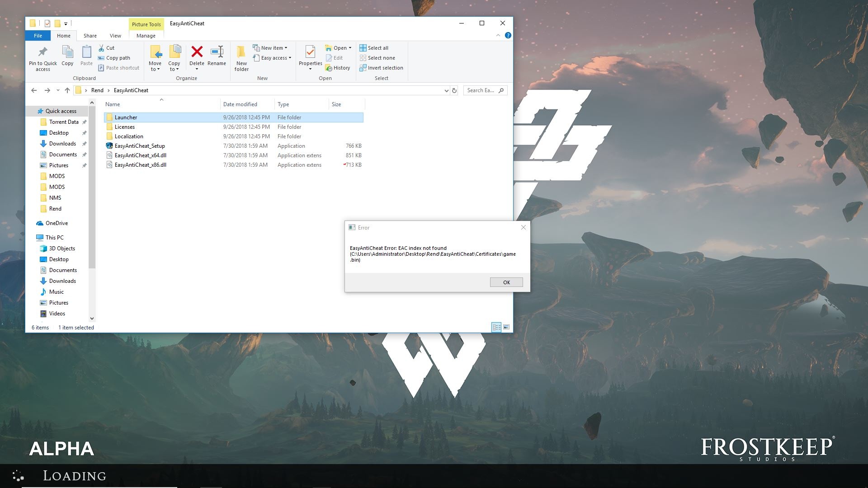868x488 pixels.
Task: Click the red Delete icon
Action: (x=197, y=52)
